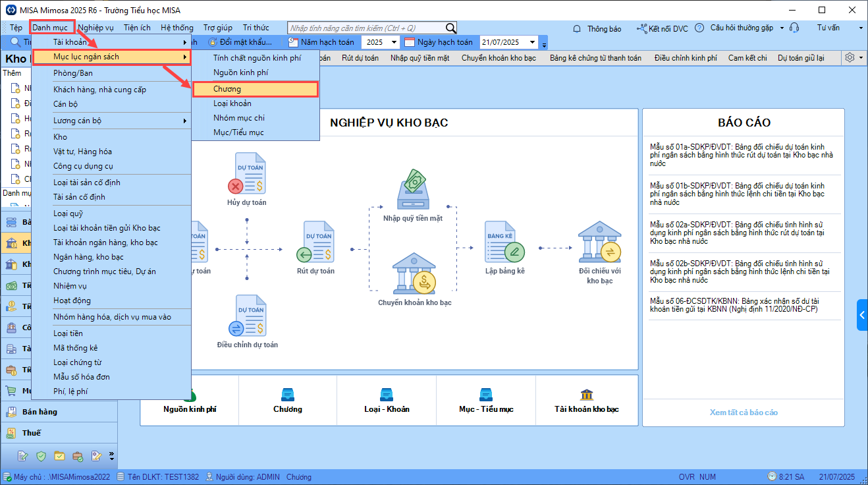The width and height of the screenshot is (868, 485).
Task: Expand the blue side panel chevron on right edge
Action: 862,316
